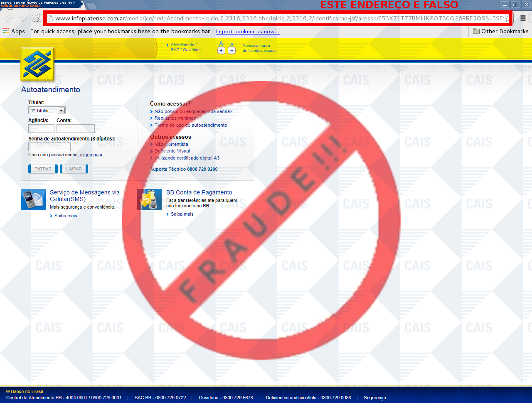Open the Não-Correntista access link
Viewport: 532px width, 403px height.
click(171, 144)
